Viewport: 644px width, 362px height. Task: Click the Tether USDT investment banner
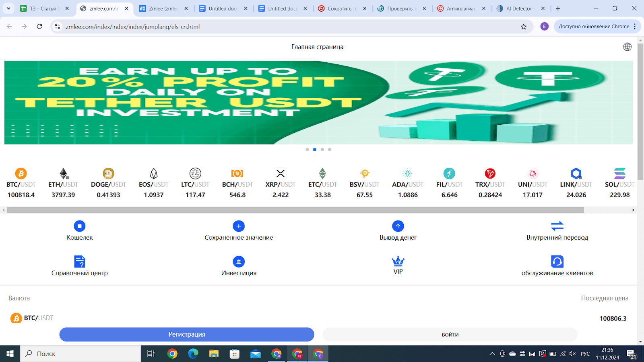[318, 103]
